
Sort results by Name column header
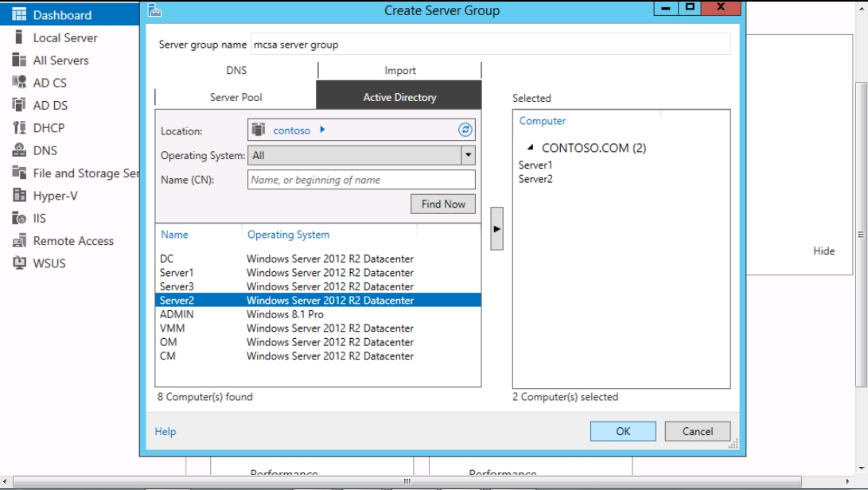[174, 234]
